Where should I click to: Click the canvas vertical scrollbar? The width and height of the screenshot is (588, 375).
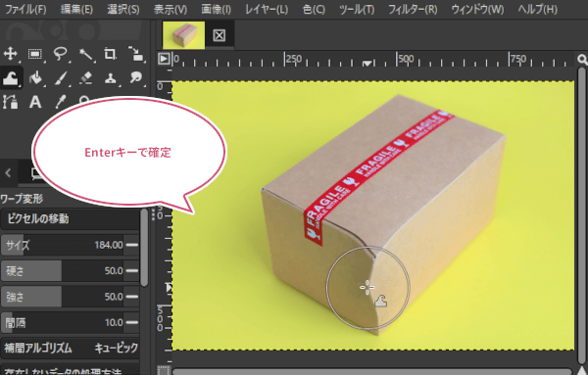pos(582,216)
